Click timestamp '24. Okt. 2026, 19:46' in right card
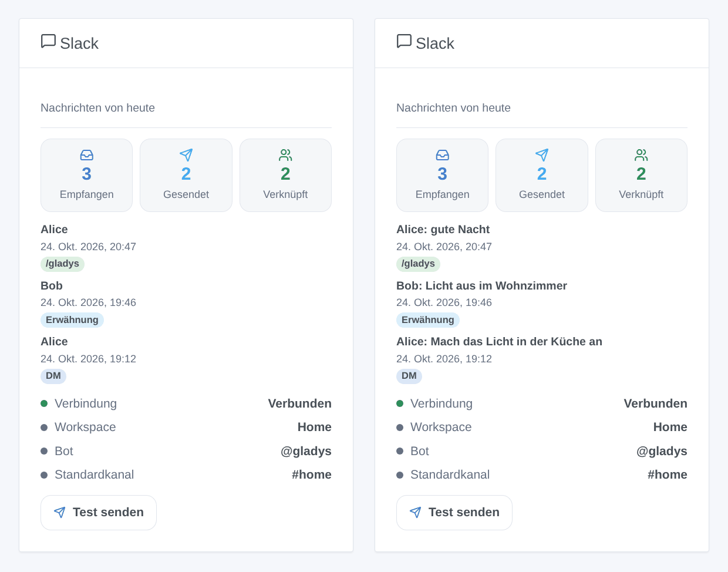The height and width of the screenshot is (572, 728). click(444, 302)
